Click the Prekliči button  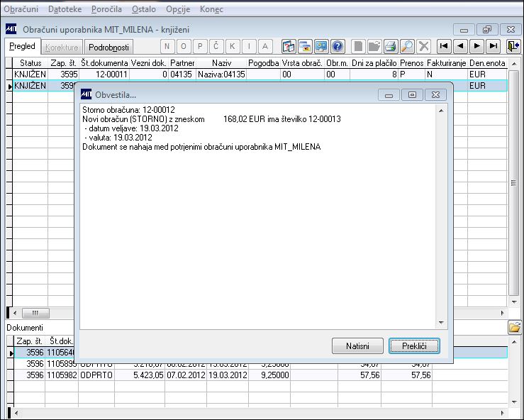click(x=414, y=346)
